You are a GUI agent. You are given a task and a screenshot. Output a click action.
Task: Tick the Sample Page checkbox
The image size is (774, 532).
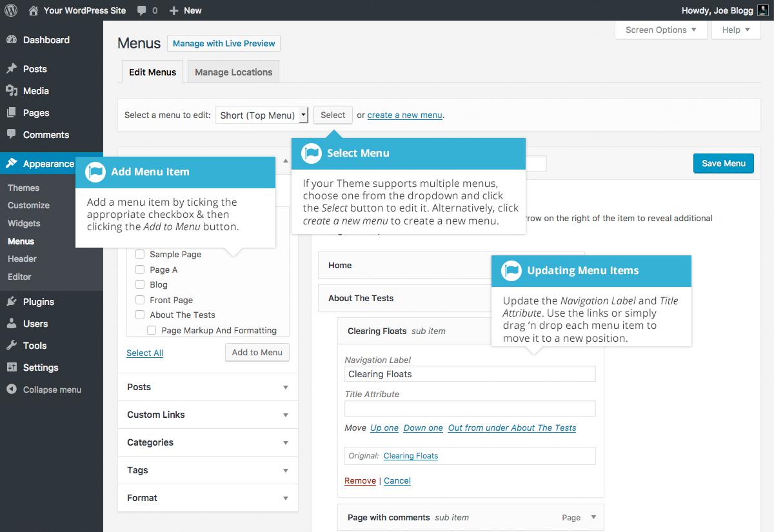(140, 254)
